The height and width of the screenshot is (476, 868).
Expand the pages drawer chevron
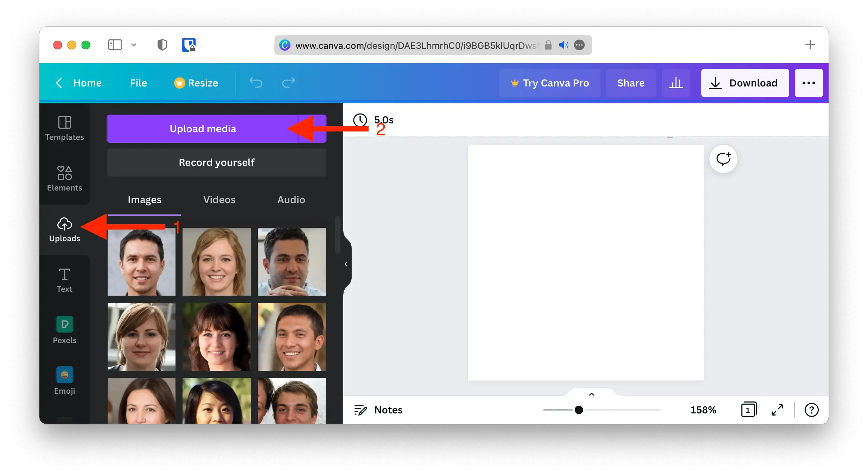(592, 394)
